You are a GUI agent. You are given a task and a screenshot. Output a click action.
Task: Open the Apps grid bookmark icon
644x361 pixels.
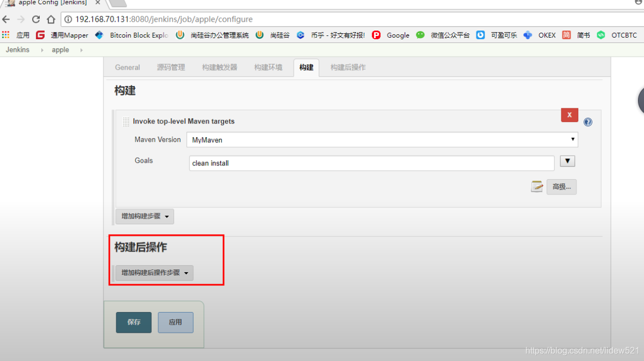point(6,35)
